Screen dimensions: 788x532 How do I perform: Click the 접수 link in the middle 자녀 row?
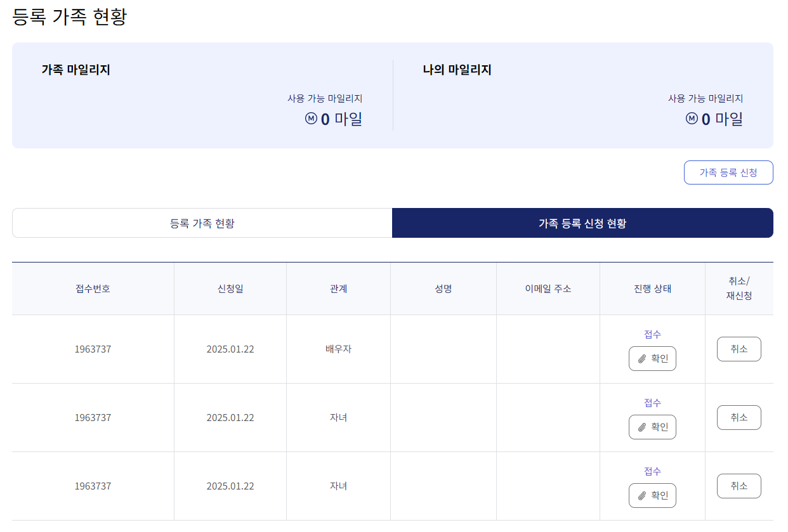click(x=652, y=403)
